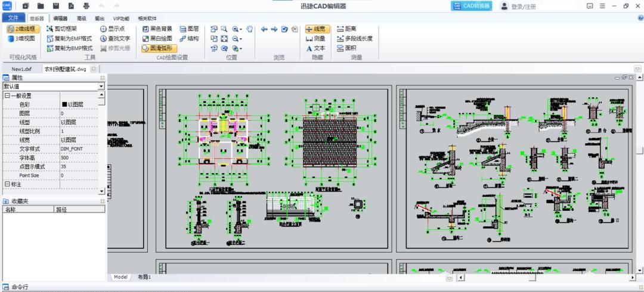Toggle the 黑色背景 black background option
Screen dimensions: 644x292
[157, 29]
